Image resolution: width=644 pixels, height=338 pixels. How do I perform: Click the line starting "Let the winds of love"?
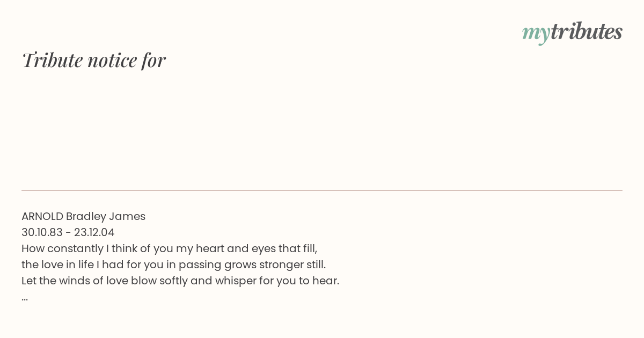(x=180, y=281)
